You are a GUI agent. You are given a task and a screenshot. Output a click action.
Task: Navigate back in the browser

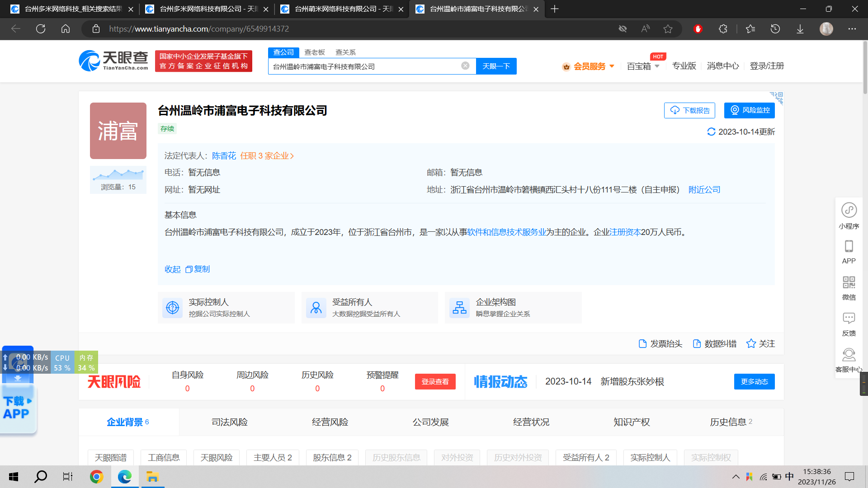[16, 29]
